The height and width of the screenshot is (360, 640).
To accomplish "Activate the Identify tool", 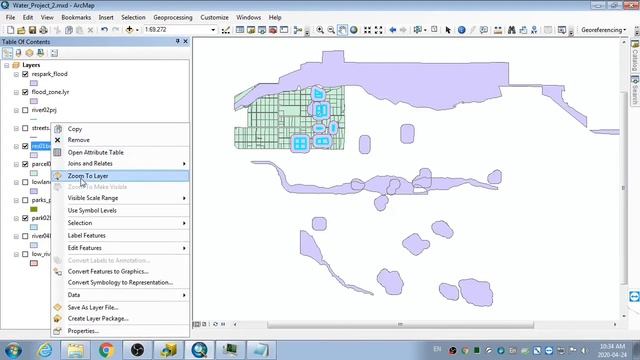I will tap(461, 30).
